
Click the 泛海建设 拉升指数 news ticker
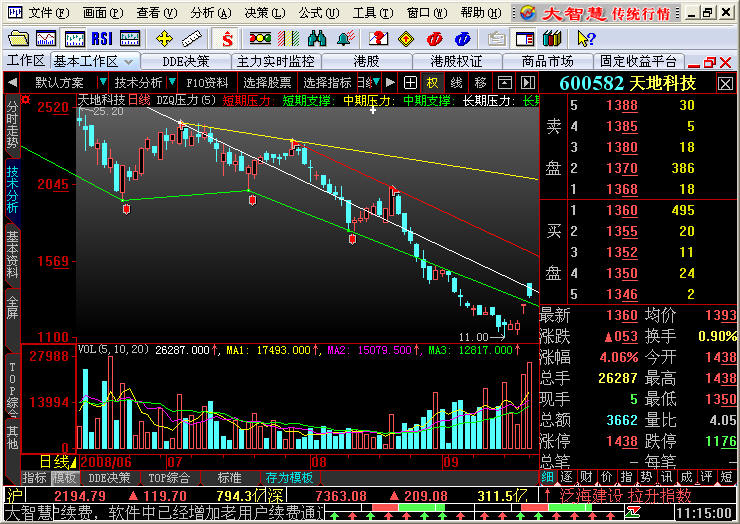click(625, 496)
